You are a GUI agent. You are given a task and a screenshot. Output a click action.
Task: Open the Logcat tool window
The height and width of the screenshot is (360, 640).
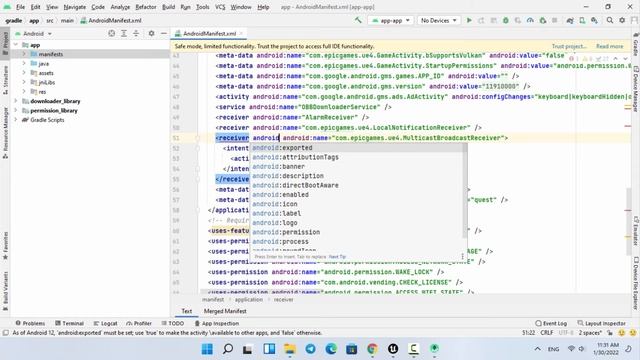click(x=105, y=323)
